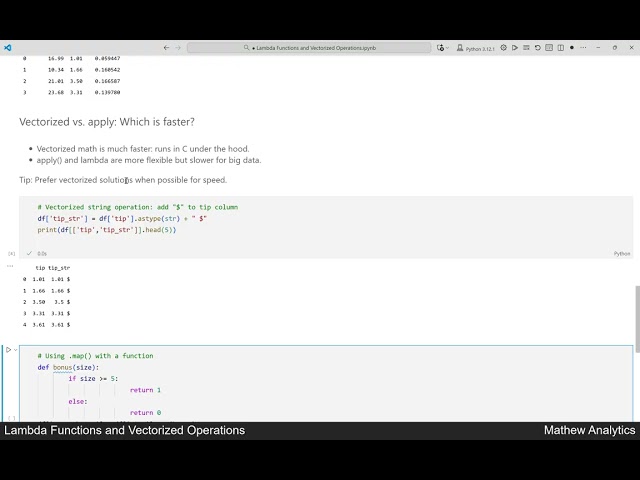Go forward with the right arrow
The image size is (640, 480).
click(178, 48)
